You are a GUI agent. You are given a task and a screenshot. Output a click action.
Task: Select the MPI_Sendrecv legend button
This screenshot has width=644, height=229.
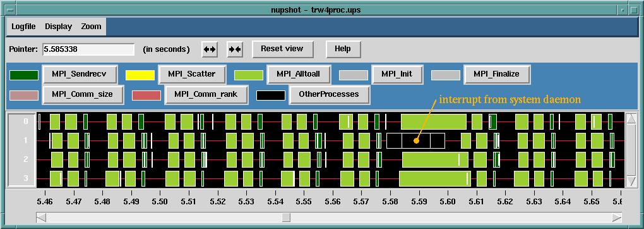point(80,75)
